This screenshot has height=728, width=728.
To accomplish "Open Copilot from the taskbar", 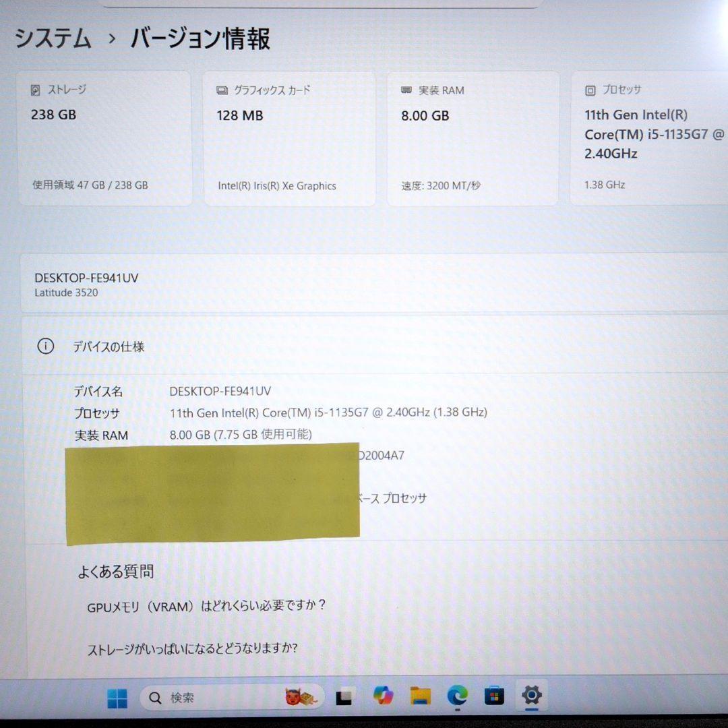I will click(x=384, y=696).
